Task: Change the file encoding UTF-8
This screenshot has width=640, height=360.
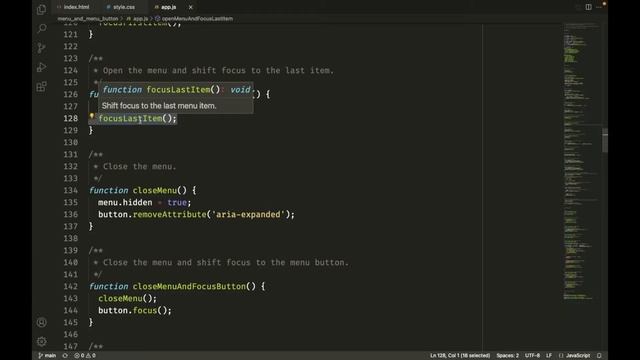Action: click(x=532, y=356)
